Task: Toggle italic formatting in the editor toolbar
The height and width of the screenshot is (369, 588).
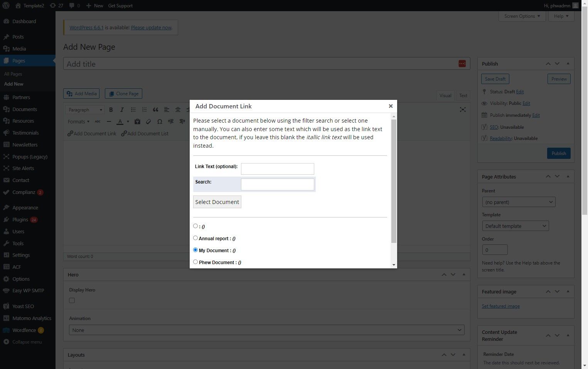Action: pyautogui.click(x=122, y=110)
